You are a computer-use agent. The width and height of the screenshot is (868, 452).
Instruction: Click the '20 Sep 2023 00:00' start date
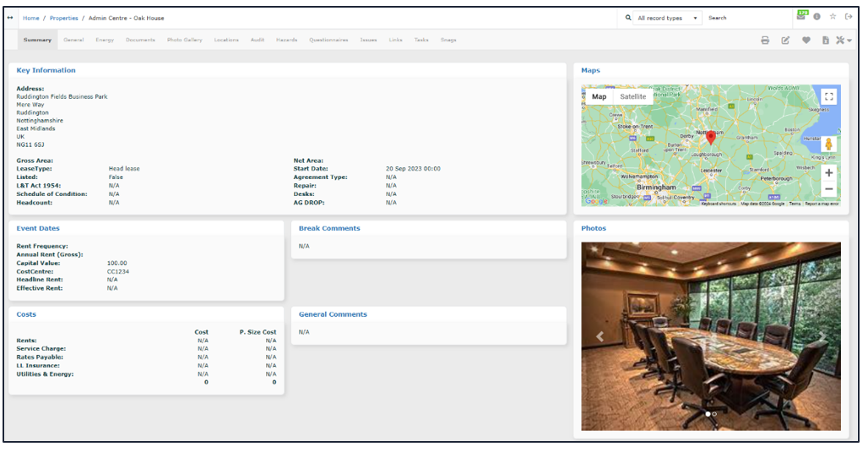413,168
